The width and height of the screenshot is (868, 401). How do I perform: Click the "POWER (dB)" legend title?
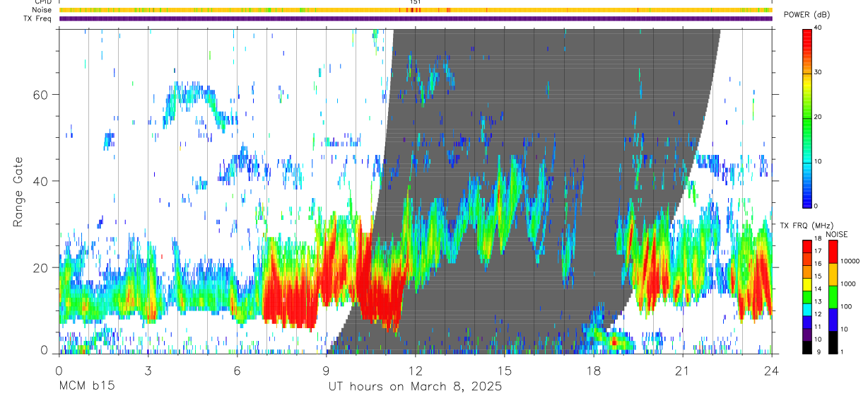click(x=807, y=15)
